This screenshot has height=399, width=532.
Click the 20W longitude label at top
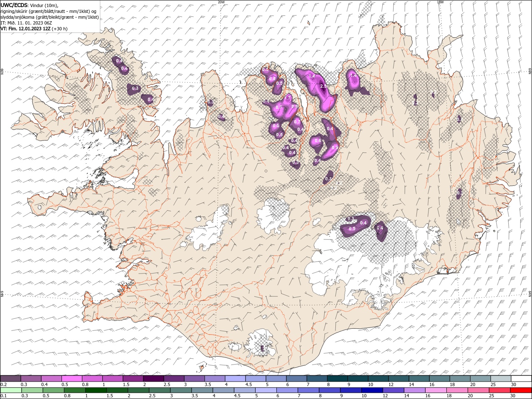point(221,2)
